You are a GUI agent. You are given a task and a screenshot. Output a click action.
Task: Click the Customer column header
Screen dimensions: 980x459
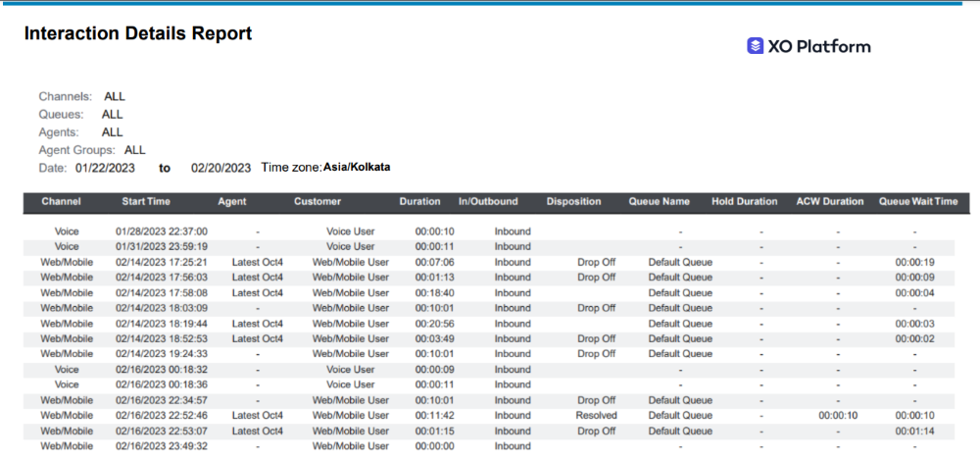click(318, 202)
